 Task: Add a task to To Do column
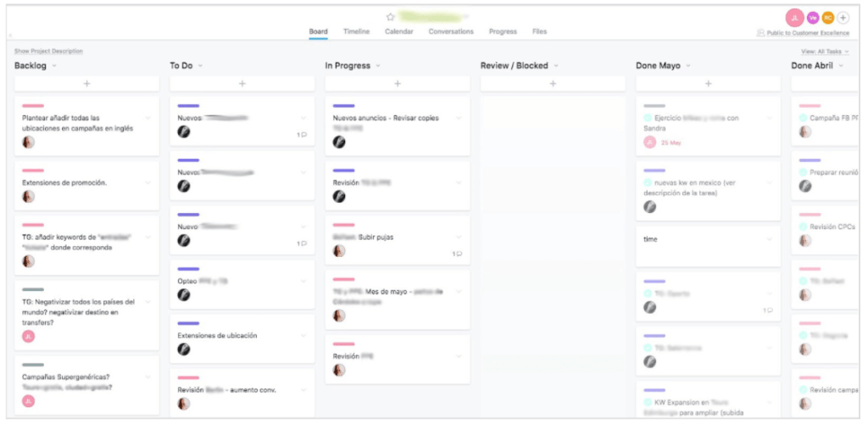click(242, 84)
